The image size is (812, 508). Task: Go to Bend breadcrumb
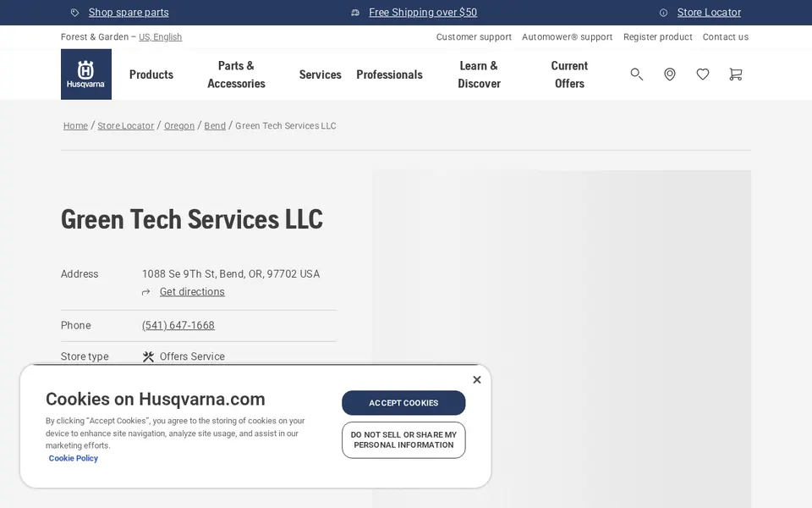[x=215, y=125]
